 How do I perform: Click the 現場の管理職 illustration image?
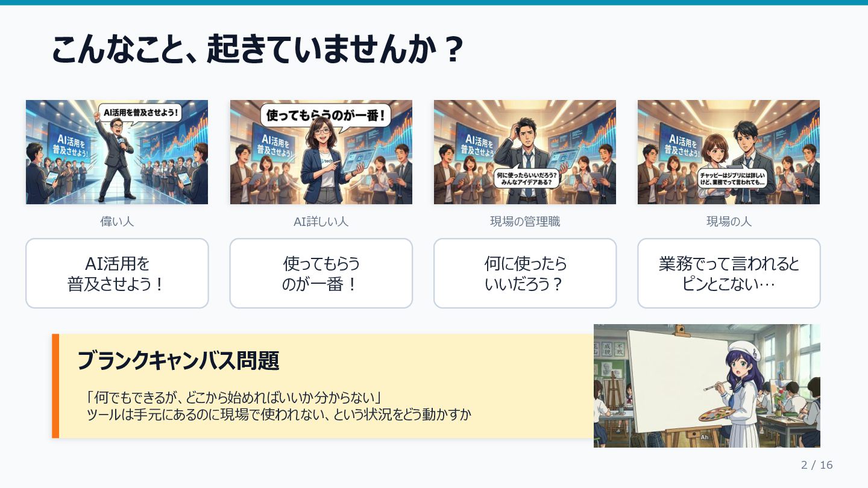point(525,152)
